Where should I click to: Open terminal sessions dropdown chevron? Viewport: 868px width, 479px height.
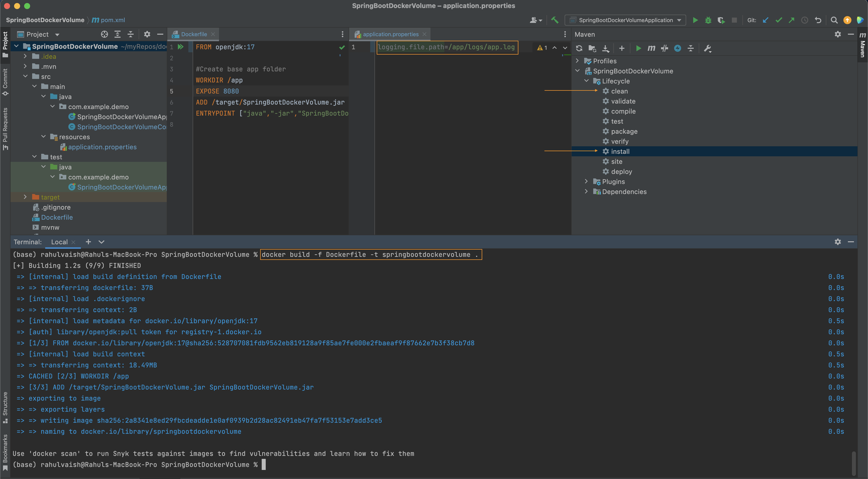click(x=101, y=242)
